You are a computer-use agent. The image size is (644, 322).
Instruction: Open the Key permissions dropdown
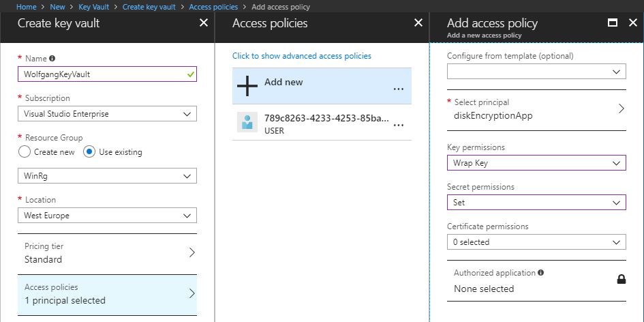(536, 163)
